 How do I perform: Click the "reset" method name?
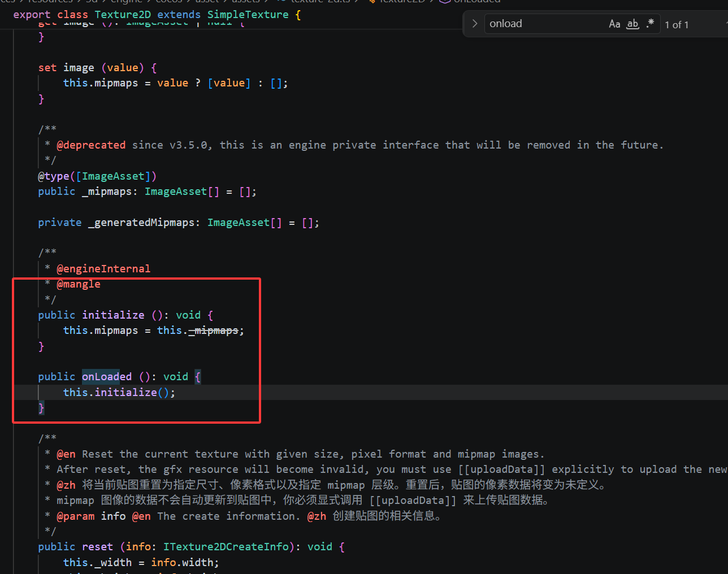click(97, 547)
